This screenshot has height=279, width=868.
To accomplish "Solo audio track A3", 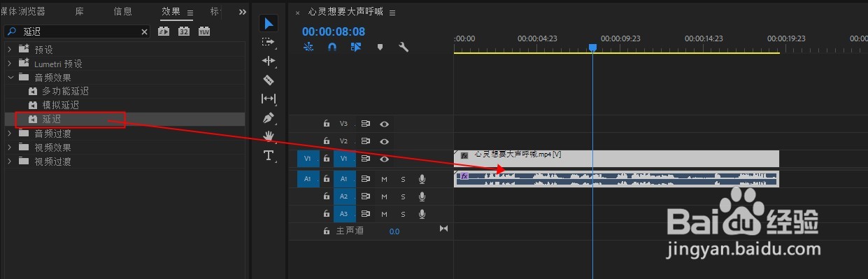I will point(403,214).
